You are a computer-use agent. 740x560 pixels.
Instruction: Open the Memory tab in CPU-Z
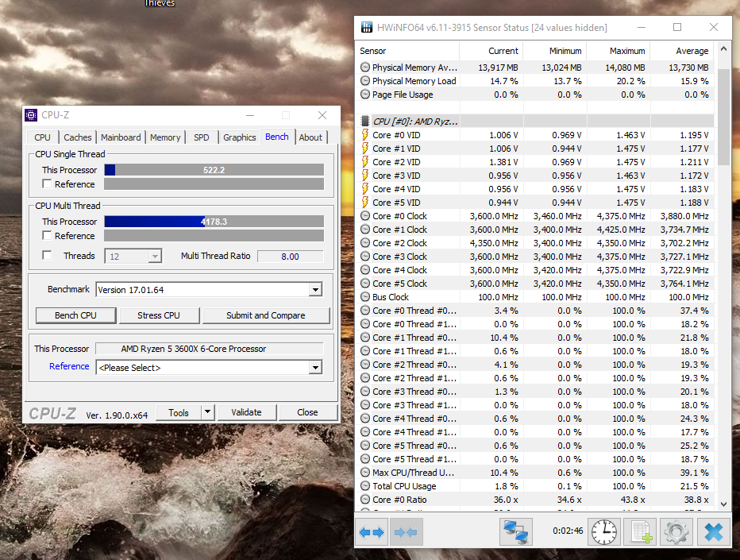[x=165, y=137]
